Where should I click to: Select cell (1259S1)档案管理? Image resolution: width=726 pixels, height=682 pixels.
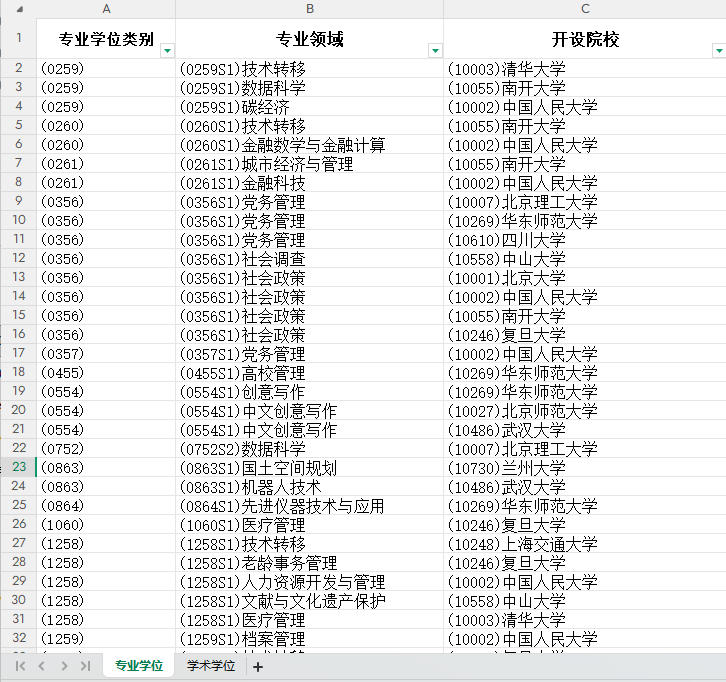pos(309,638)
